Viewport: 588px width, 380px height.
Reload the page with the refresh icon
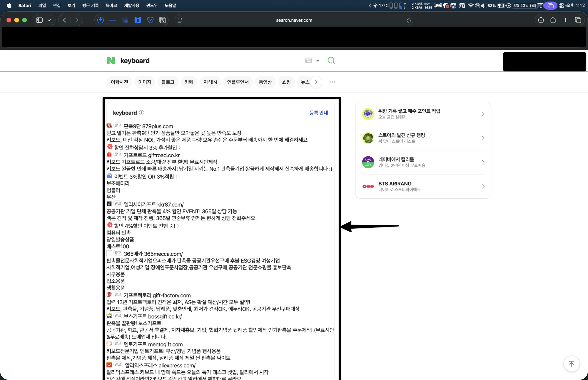408,20
